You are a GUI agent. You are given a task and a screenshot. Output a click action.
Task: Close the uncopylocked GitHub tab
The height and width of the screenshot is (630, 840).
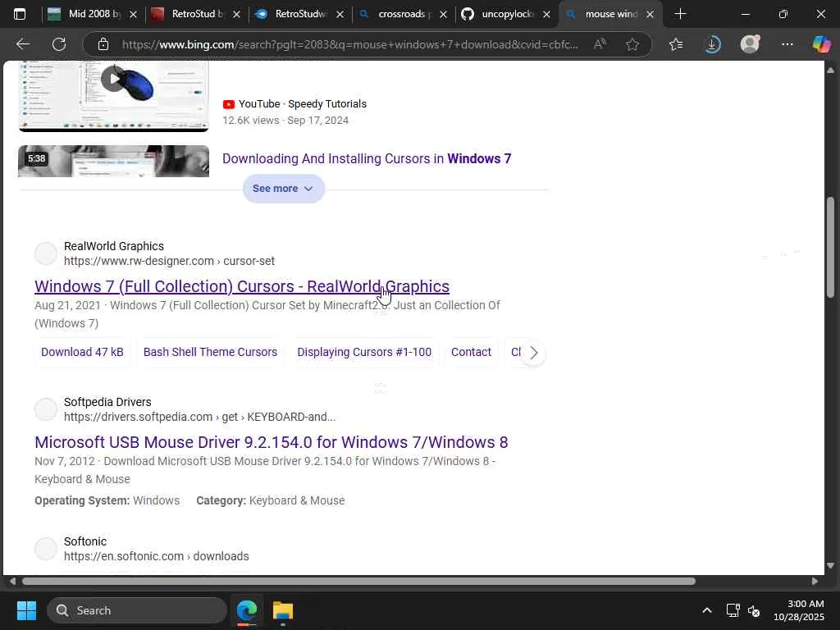pos(546,15)
